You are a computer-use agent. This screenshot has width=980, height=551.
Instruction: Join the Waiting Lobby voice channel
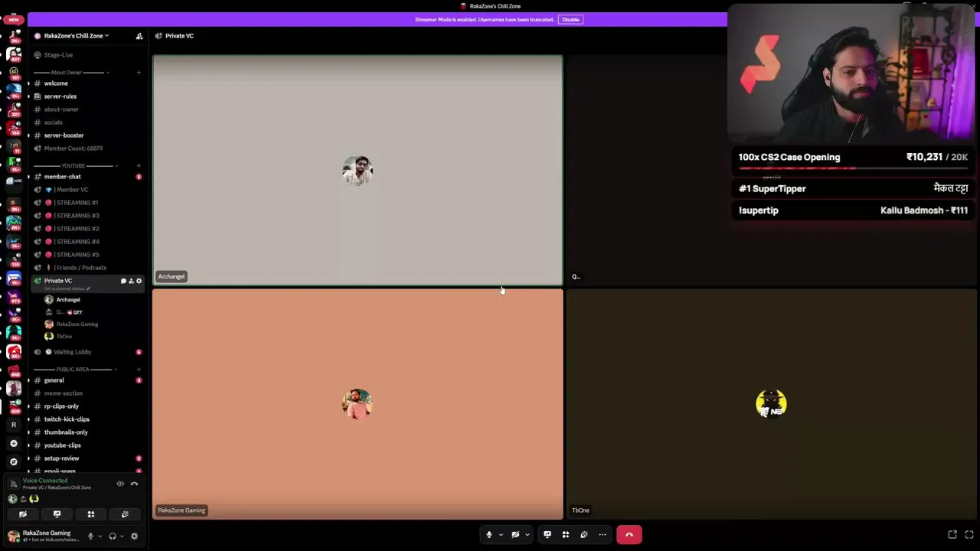click(72, 352)
